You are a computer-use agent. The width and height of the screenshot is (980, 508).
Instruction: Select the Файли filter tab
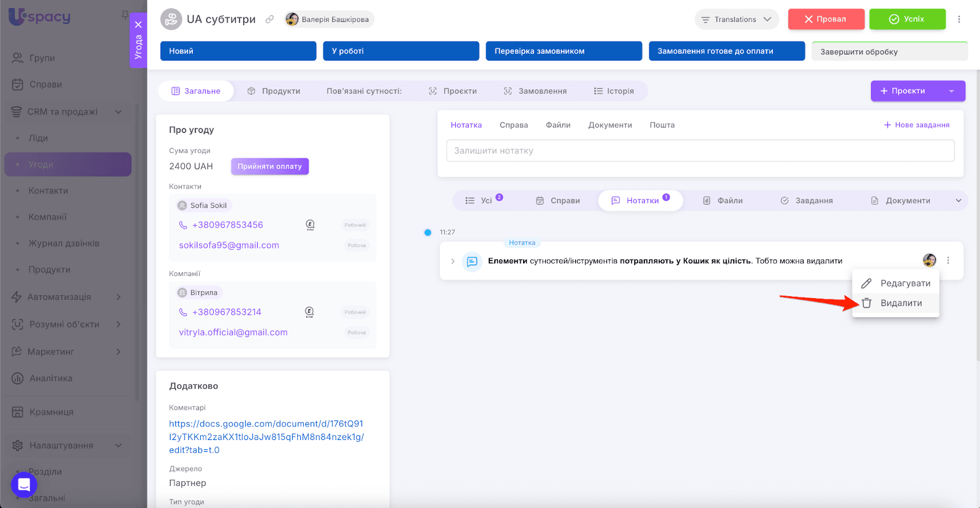tap(723, 201)
